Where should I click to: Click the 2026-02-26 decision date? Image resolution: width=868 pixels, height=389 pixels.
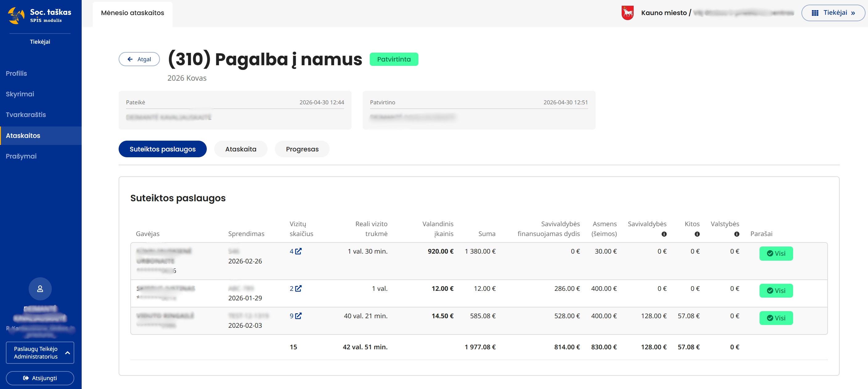[245, 261]
